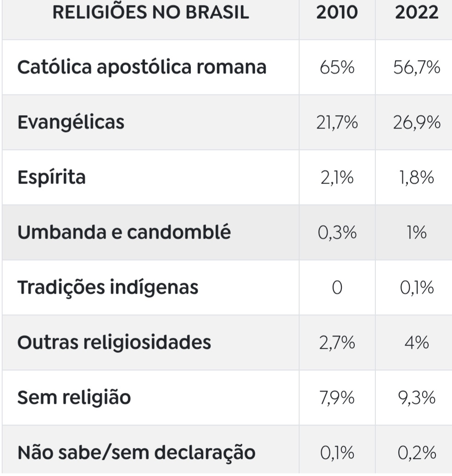Click the "Não sabe/sem declaração" row label
Image resolution: width=452 pixels, height=476 pixels.
[136, 453]
